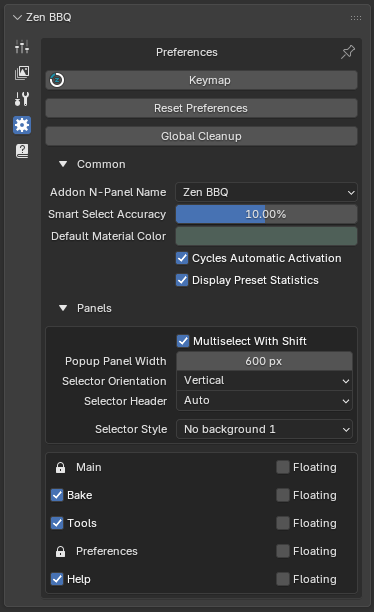
Task: Run Global Cleanup
Action: (x=201, y=136)
